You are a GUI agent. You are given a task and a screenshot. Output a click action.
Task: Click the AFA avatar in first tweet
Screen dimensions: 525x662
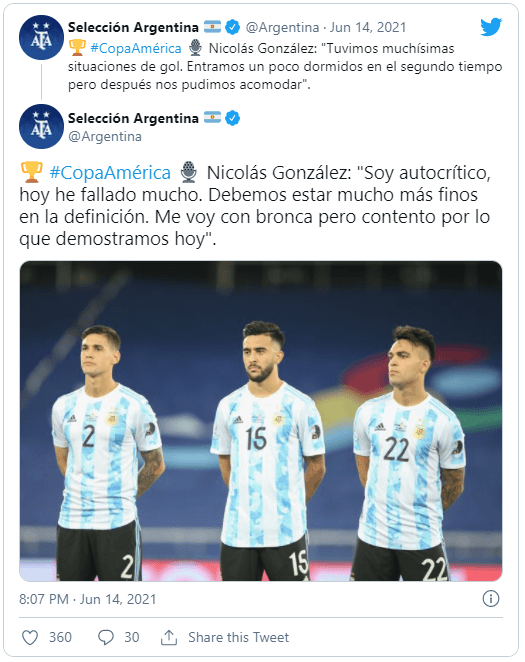point(41,38)
